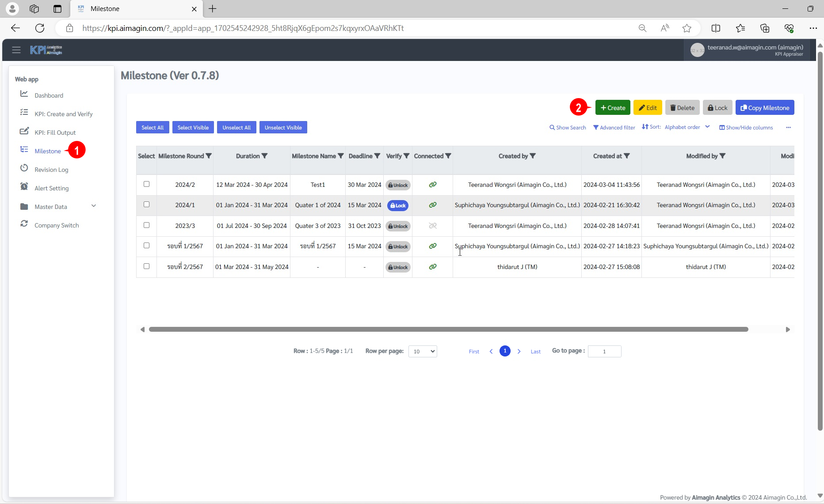The image size is (824, 504).
Task: Click the three-dots more options icon above table
Action: tap(788, 128)
